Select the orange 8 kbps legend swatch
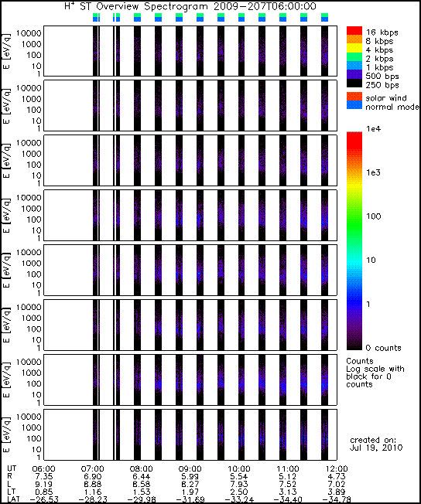The width and height of the screenshot is (421, 504). [x=354, y=39]
